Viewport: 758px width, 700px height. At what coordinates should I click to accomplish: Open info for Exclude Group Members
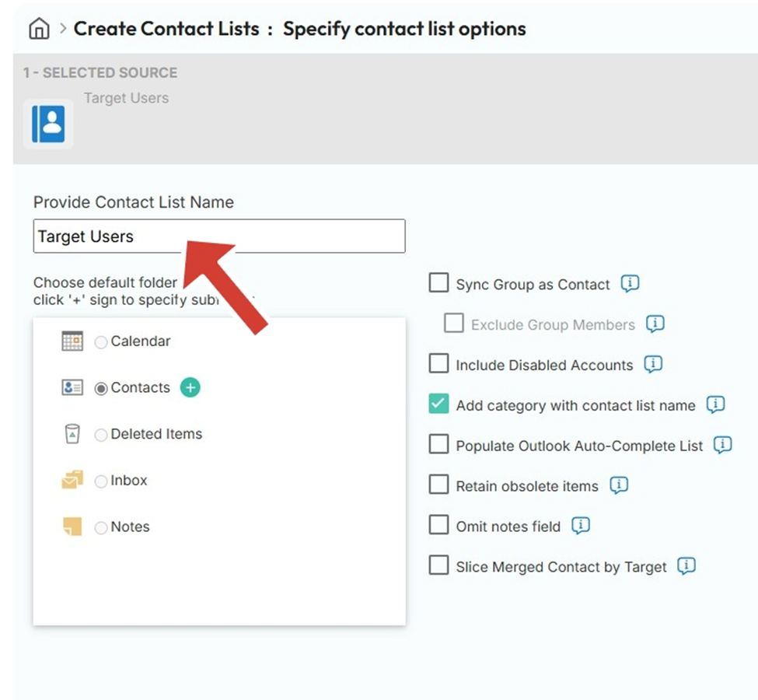click(655, 324)
